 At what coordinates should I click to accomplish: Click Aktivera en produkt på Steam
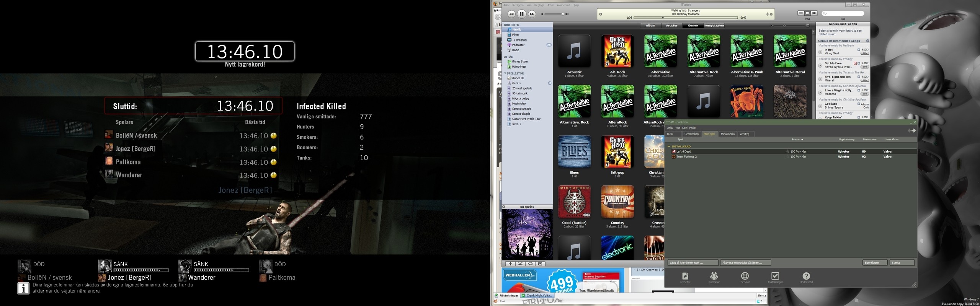[x=745, y=263]
